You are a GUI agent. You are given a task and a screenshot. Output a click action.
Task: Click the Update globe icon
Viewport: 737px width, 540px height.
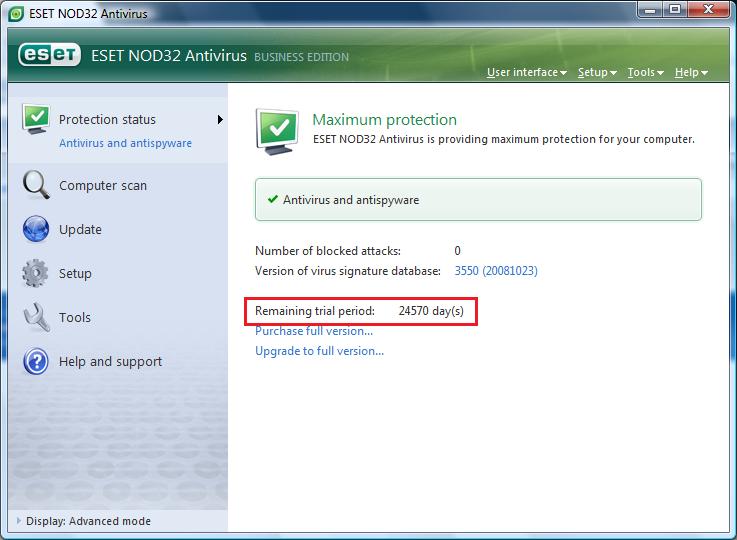point(36,229)
